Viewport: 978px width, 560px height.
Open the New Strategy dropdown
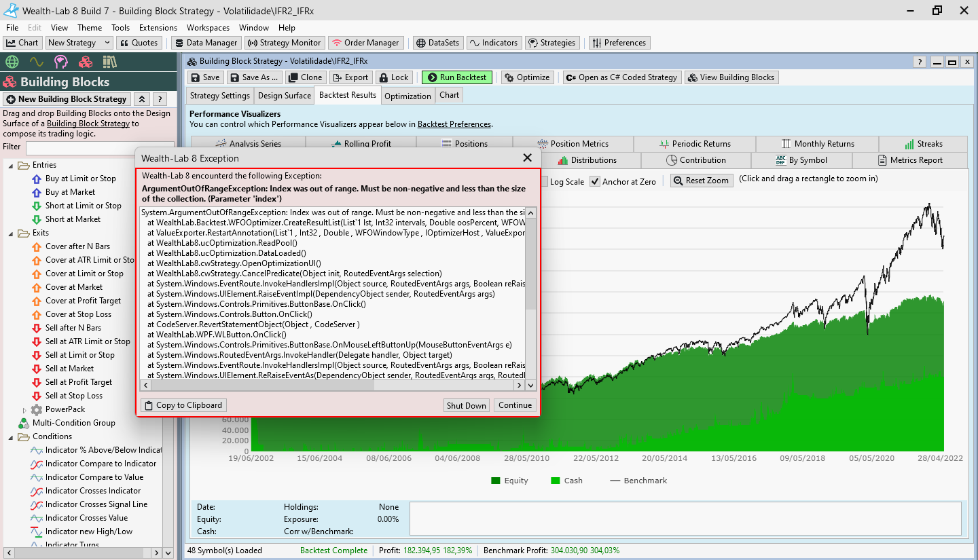click(x=79, y=43)
